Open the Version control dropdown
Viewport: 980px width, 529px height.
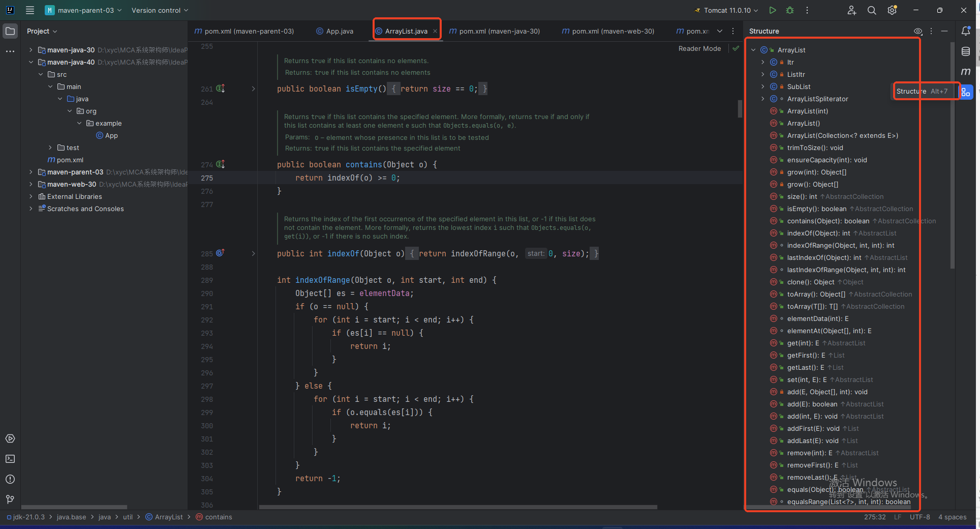160,10
